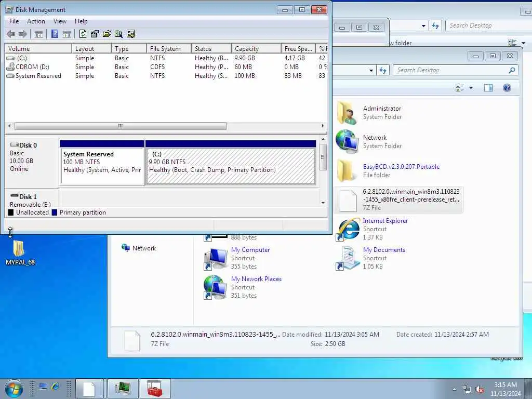The height and width of the screenshot is (399, 532).
Task: Open the Windows Start orb
Action: (14, 389)
